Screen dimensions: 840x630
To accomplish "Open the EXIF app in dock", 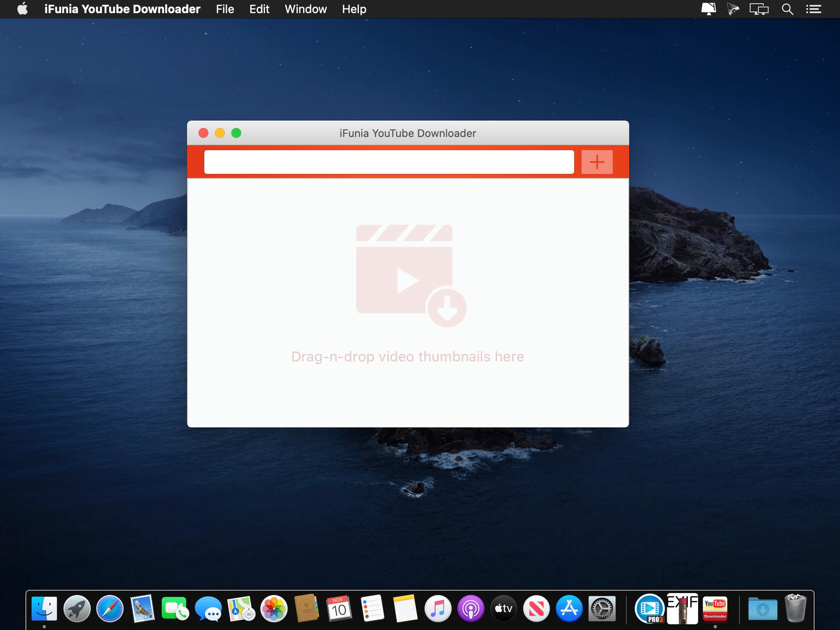I will 682,609.
